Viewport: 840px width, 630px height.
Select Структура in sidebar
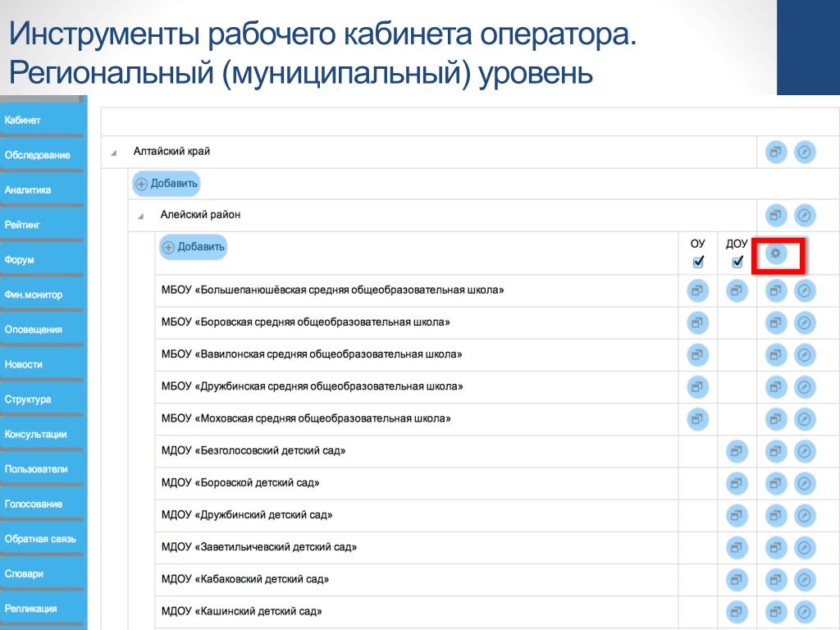(42, 399)
